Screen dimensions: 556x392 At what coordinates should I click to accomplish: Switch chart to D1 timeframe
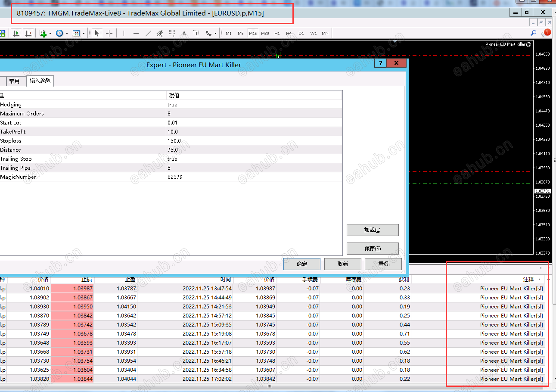click(x=301, y=33)
